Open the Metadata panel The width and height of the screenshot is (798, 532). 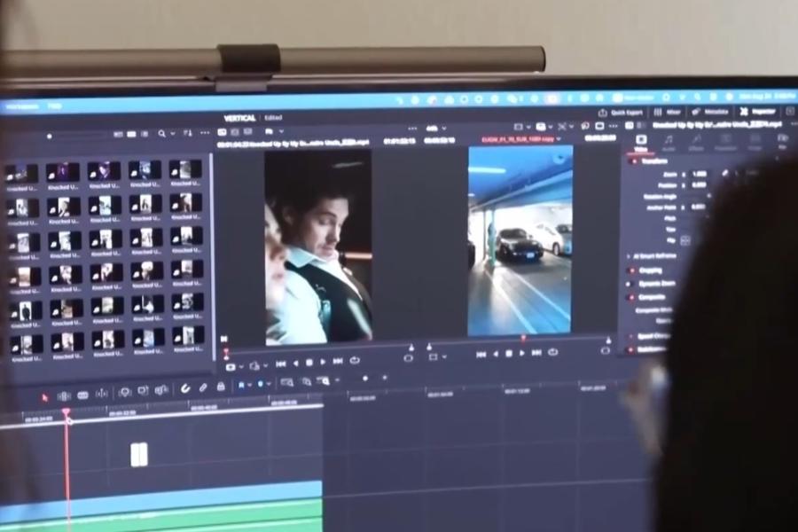click(710, 112)
